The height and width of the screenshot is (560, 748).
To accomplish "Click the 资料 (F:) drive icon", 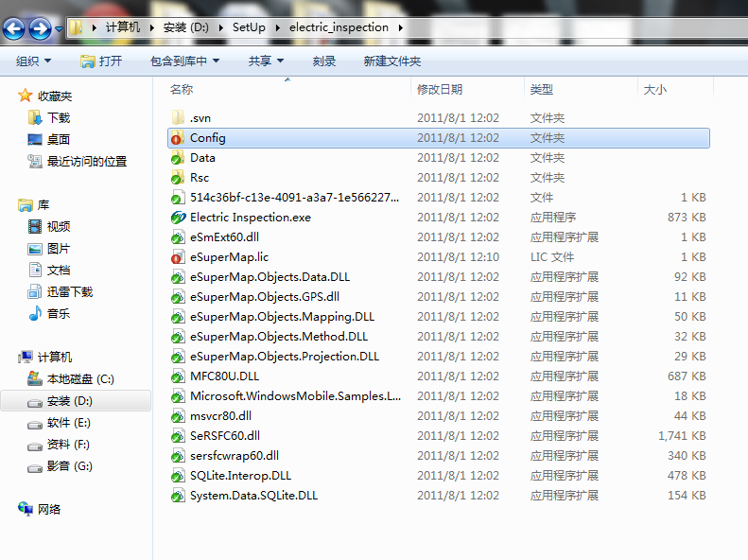I will click(x=35, y=446).
